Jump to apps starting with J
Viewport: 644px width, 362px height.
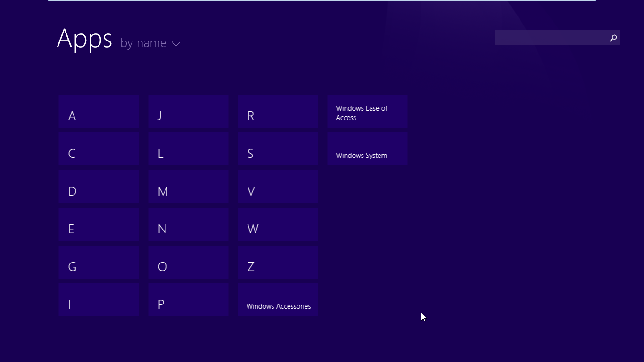pyautogui.click(x=188, y=112)
